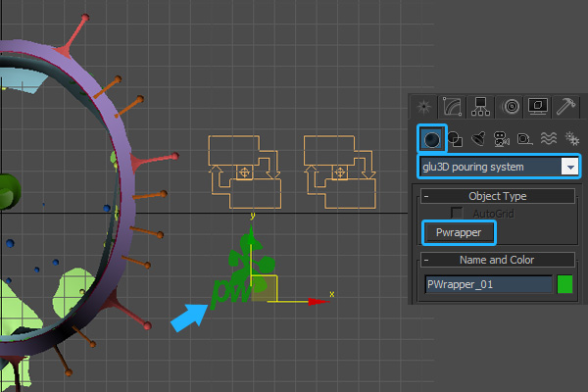Open the Motion panel tab
The height and width of the screenshot is (392, 588).
(509, 107)
